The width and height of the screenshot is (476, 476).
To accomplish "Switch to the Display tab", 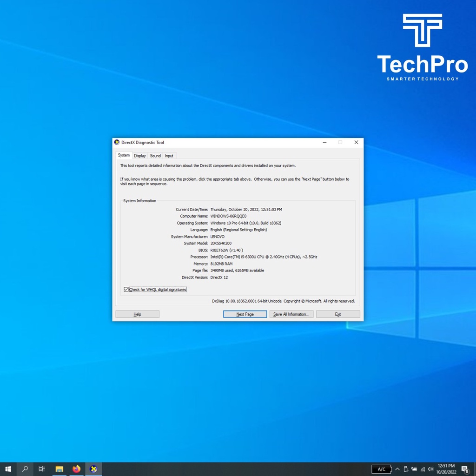I will click(x=140, y=156).
